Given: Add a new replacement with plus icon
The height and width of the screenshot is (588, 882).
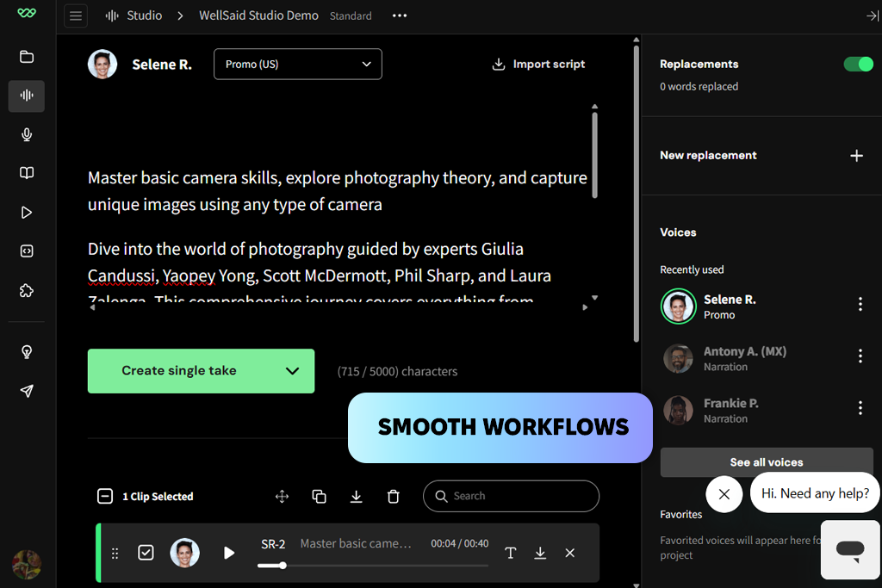Looking at the screenshot, I should coord(856,156).
